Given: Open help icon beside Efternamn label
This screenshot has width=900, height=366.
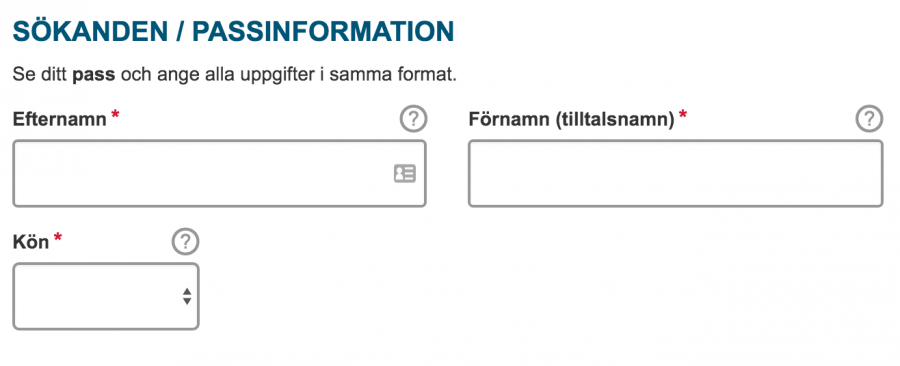Looking at the screenshot, I should click(x=413, y=119).
